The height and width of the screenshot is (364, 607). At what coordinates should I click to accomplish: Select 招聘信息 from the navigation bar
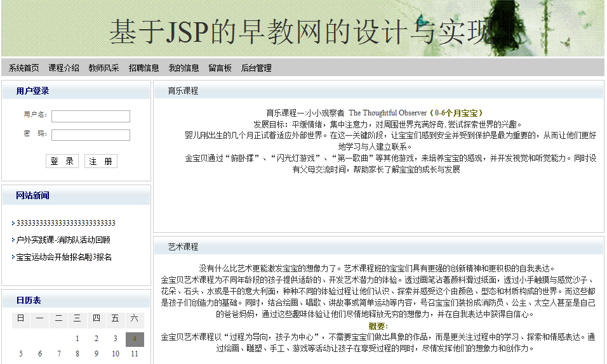143,68
